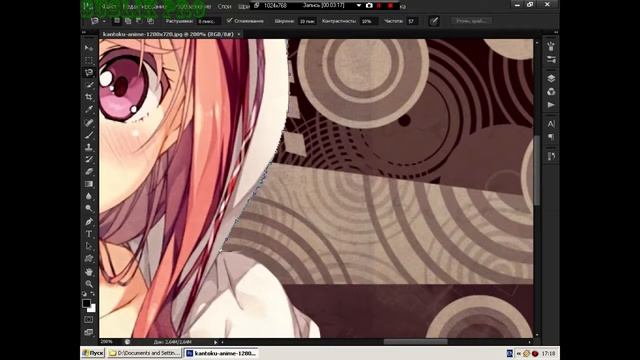Open the foreground color swatch
The height and width of the screenshot is (360, 640).
(x=86, y=303)
